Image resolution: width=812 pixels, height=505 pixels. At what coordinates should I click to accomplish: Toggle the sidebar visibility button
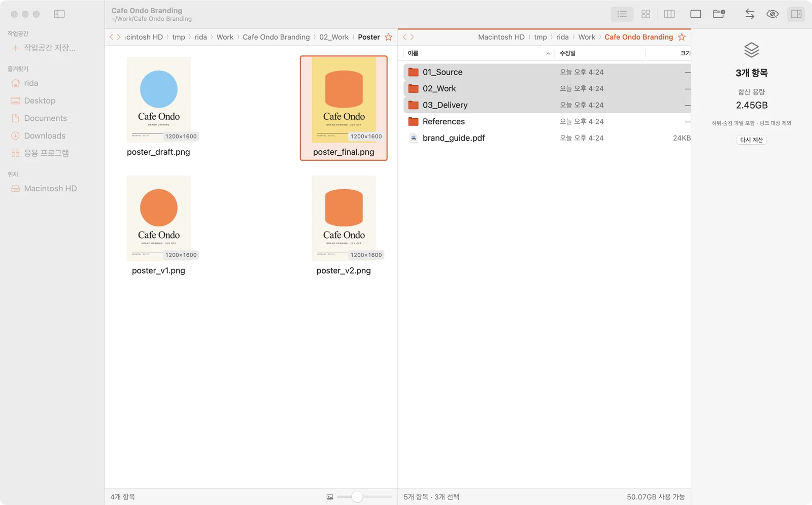(59, 14)
